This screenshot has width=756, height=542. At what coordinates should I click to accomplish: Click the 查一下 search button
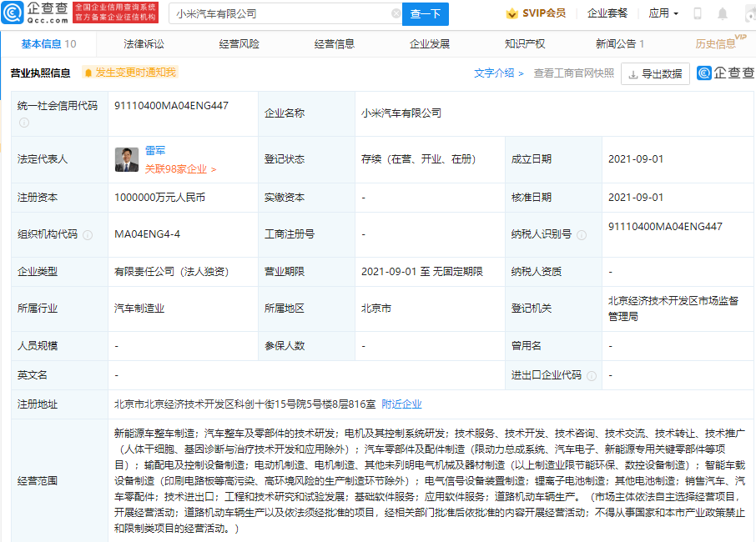[426, 13]
